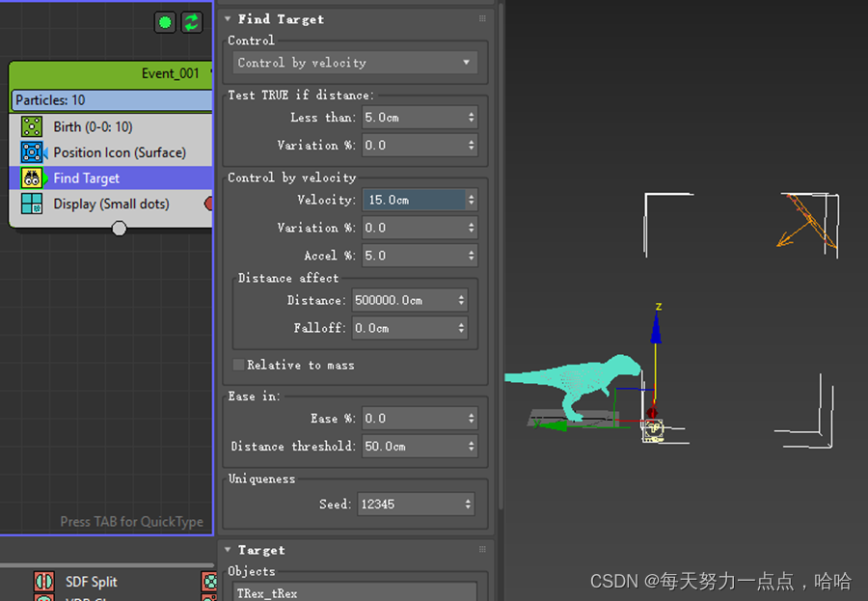Image resolution: width=868 pixels, height=601 pixels.
Task: Select the Find Target icon in viewport
Action: pos(653,430)
